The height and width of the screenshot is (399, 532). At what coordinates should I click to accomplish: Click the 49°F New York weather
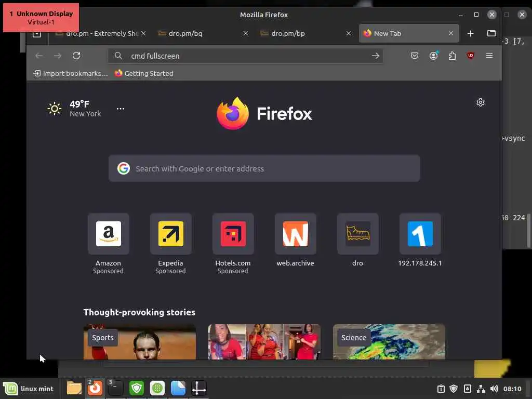(x=75, y=109)
